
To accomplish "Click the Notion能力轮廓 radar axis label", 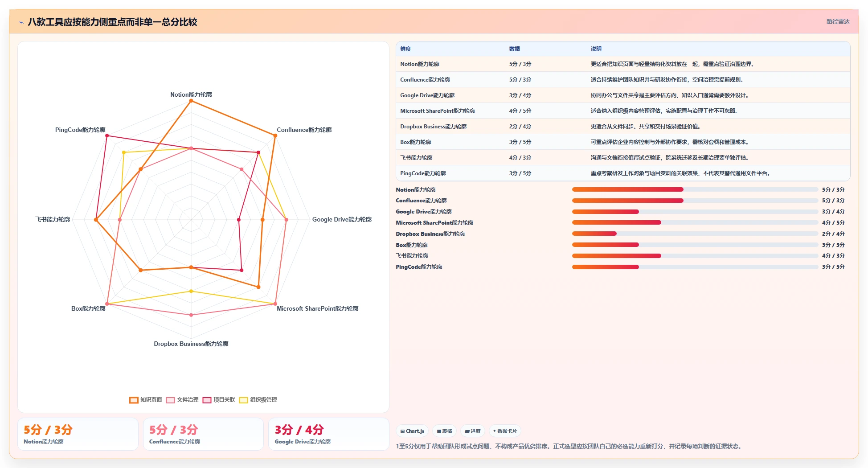I will tap(191, 94).
